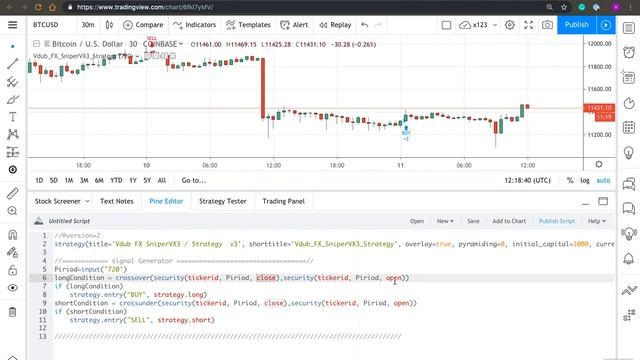The width and height of the screenshot is (640, 360).
Task: Switch to Trading Panel tab
Action: point(283,201)
